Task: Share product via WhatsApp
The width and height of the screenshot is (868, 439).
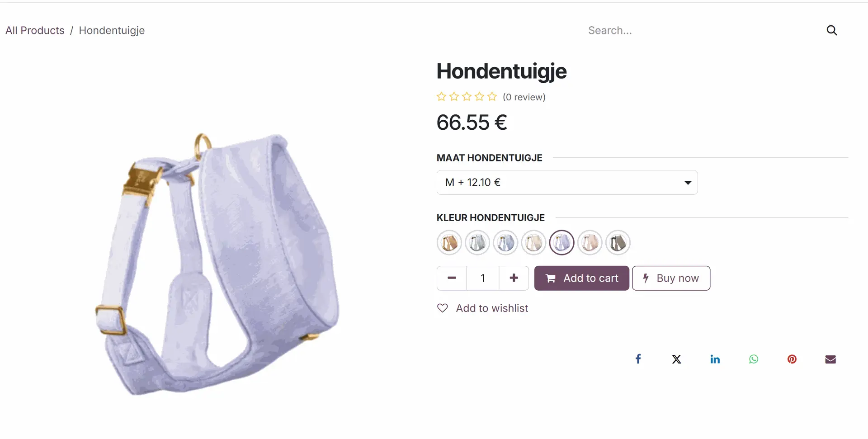Action: click(754, 359)
